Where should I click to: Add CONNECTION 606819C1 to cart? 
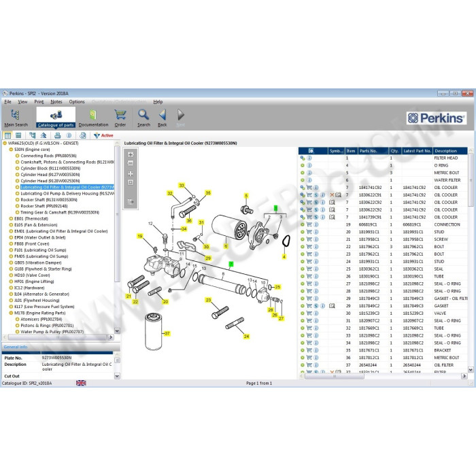309,224
